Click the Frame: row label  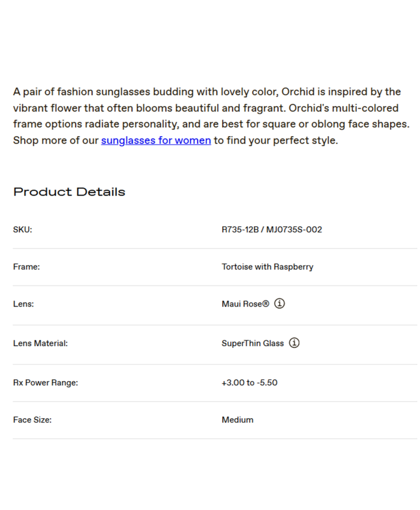point(26,267)
